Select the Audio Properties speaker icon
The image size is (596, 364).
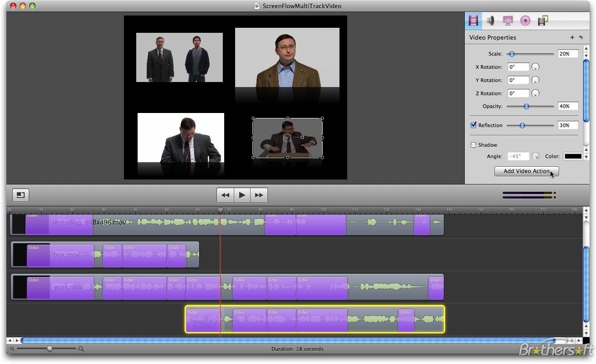[x=490, y=21]
